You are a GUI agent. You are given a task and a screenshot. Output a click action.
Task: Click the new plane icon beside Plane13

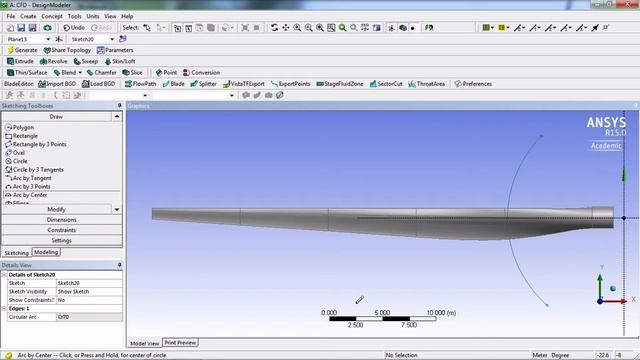pyautogui.click(x=59, y=39)
